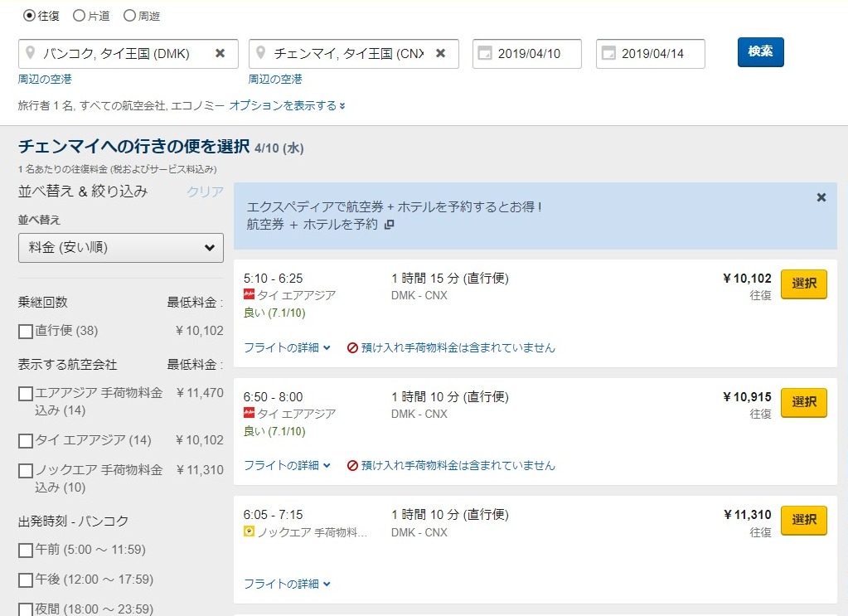
Task: Select the ¥10,102 flight with 選択 button
Action: tap(804, 284)
